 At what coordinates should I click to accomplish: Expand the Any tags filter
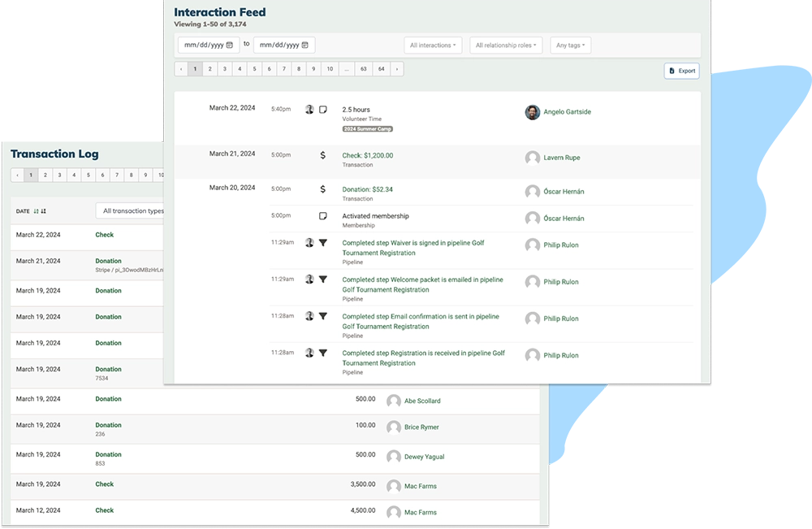[570, 45]
